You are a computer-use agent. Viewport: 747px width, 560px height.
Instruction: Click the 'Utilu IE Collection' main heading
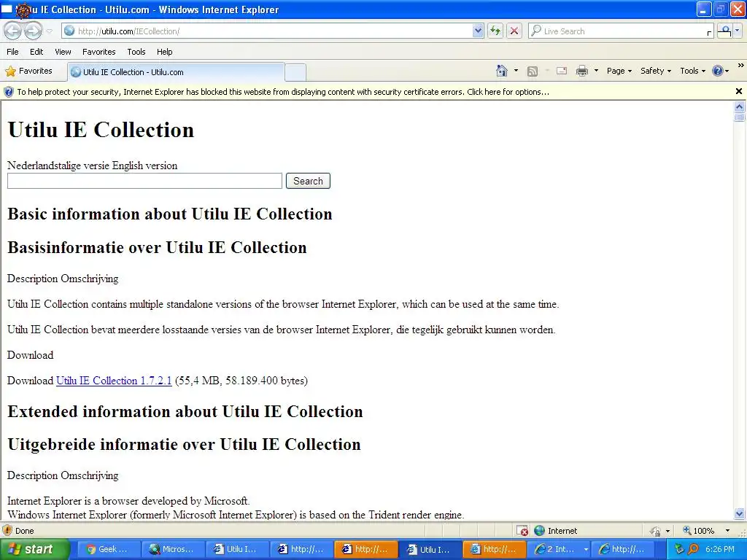101,130
